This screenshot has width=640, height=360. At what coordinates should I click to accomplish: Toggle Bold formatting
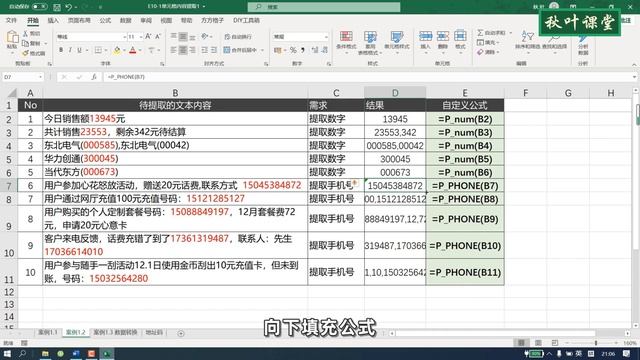61,50
